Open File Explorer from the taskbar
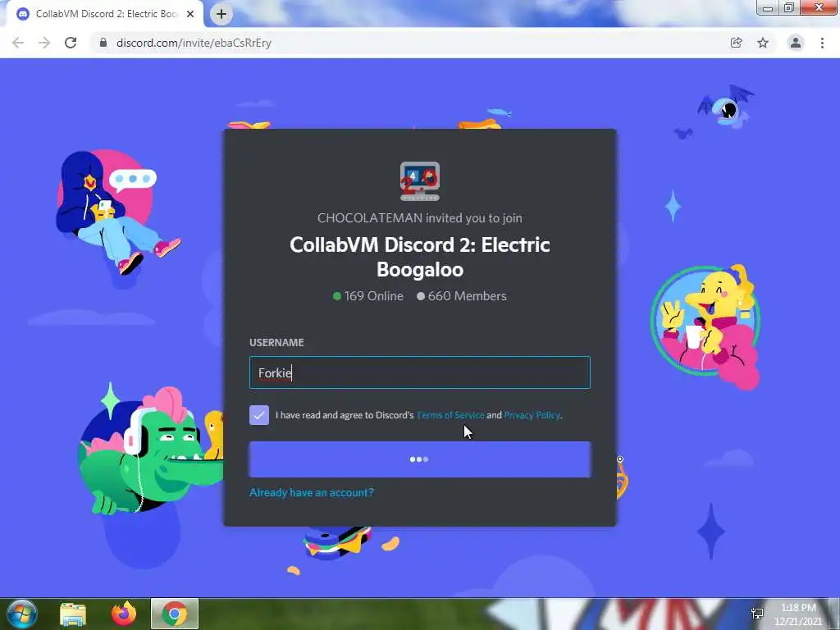Image resolution: width=840 pixels, height=630 pixels. 73,614
